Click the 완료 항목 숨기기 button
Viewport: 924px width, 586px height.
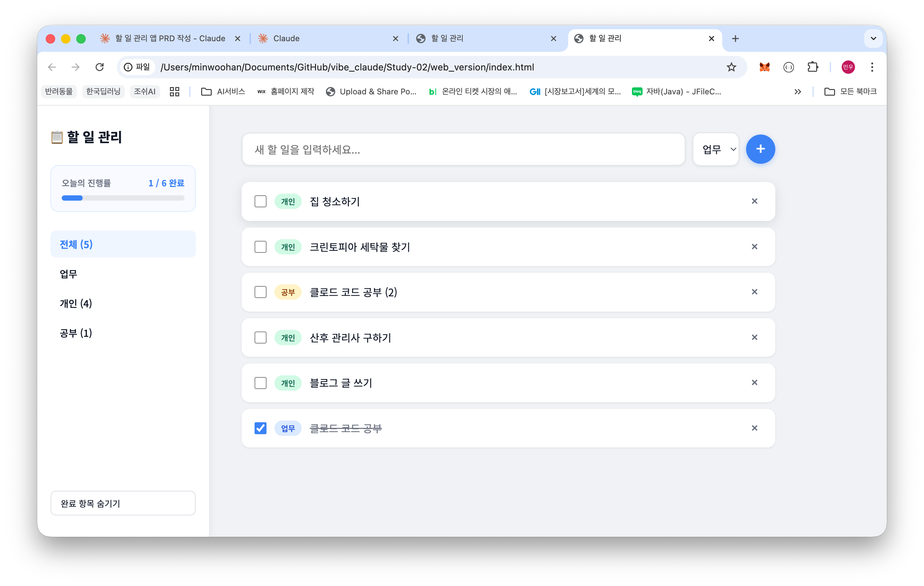click(x=123, y=503)
